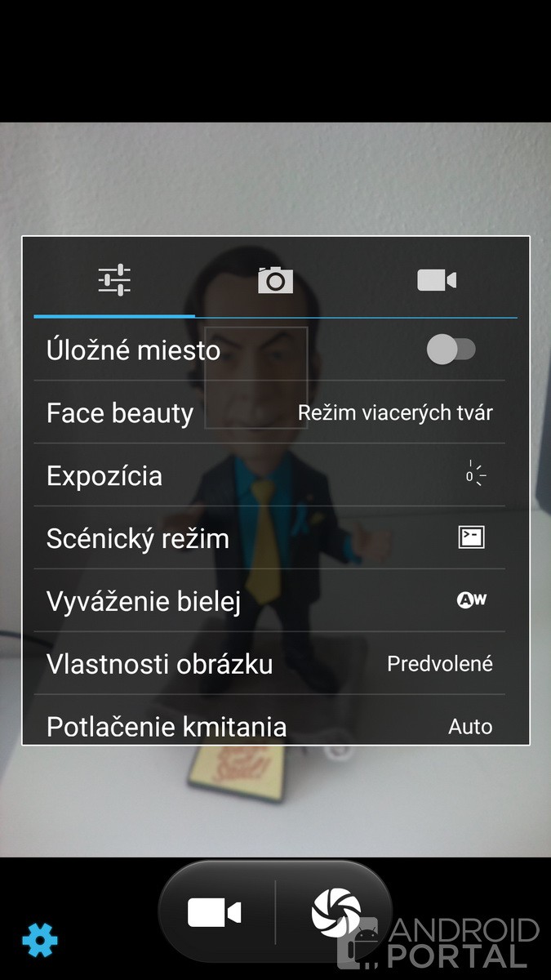The height and width of the screenshot is (980, 551).
Task: Tap the exposure value icon
Action: coord(475,475)
